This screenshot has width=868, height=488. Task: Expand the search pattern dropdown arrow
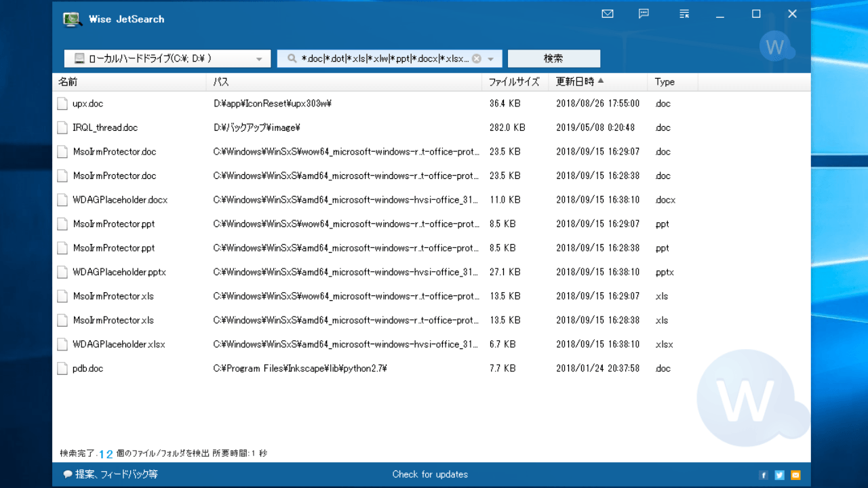491,60
